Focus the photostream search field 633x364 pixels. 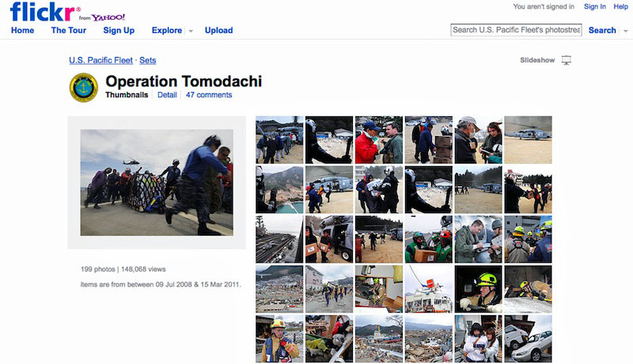pyautogui.click(x=516, y=30)
